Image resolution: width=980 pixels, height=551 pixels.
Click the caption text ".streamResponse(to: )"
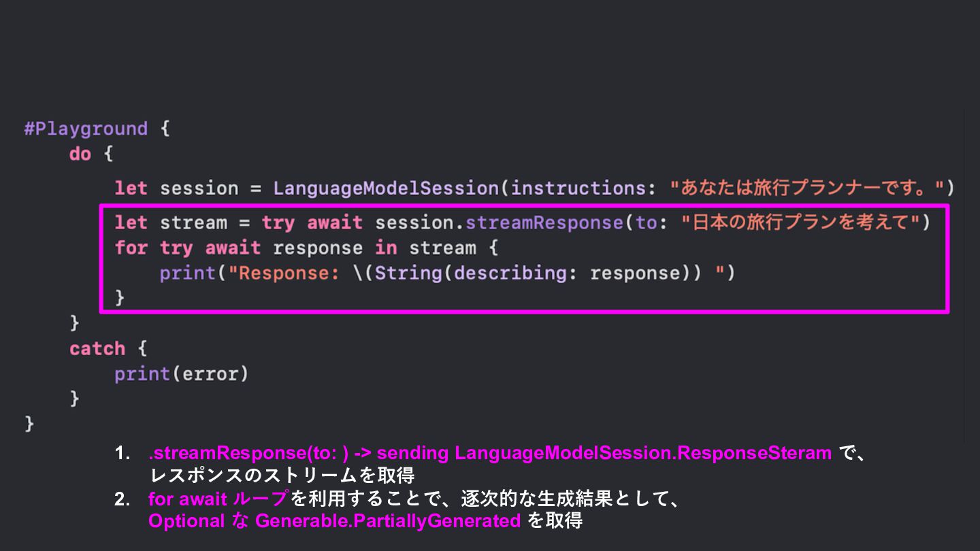click(x=248, y=453)
